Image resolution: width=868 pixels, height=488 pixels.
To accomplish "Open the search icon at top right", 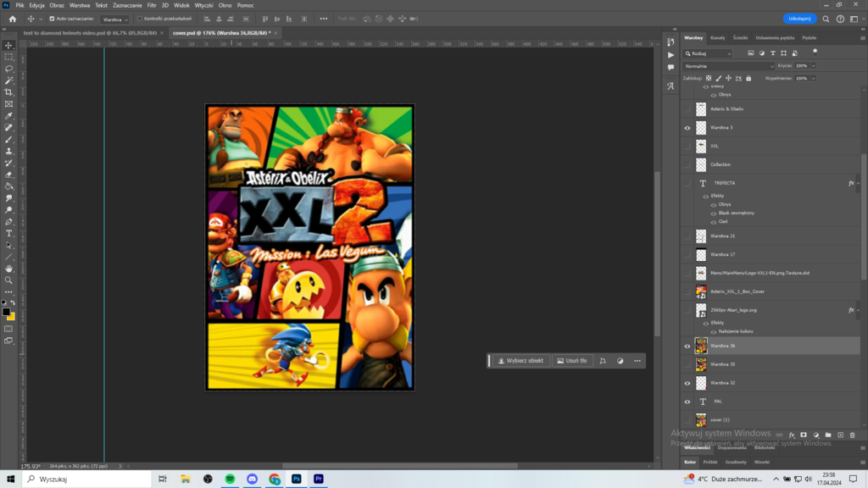I will tap(826, 19).
